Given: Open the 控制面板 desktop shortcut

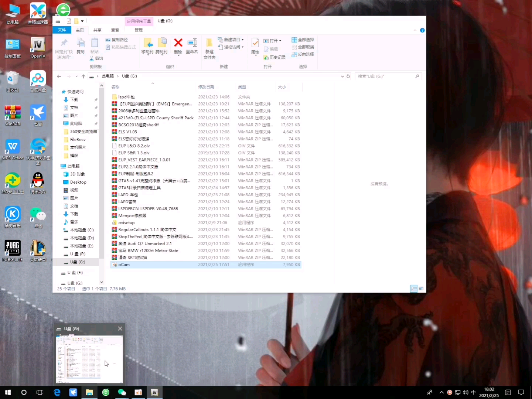Looking at the screenshot, I should (13, 48).
